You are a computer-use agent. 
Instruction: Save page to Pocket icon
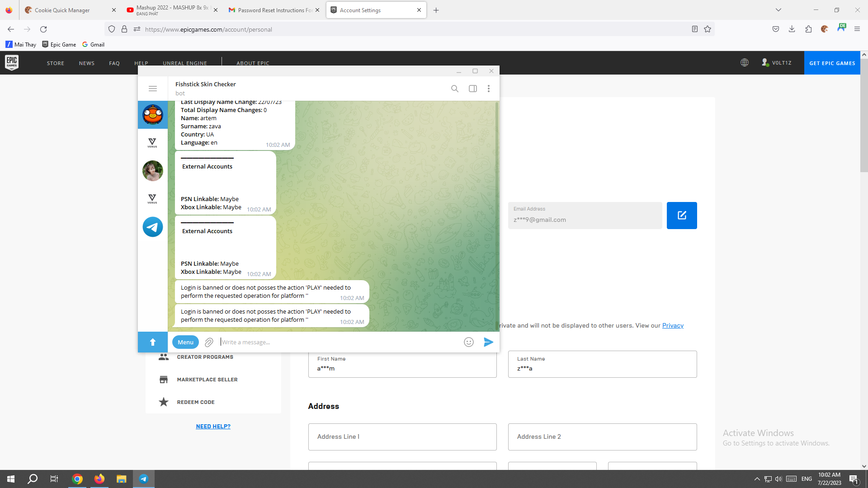776,29
